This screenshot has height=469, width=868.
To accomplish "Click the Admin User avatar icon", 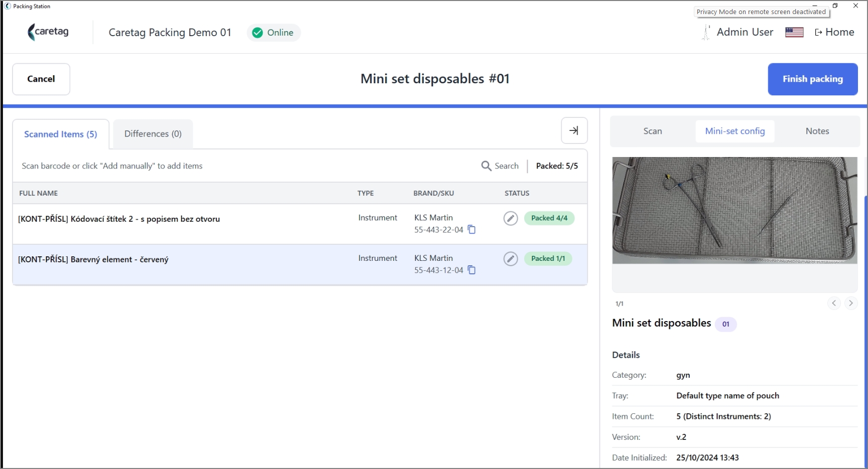I will pyautogui.click(x=706, y=33).
